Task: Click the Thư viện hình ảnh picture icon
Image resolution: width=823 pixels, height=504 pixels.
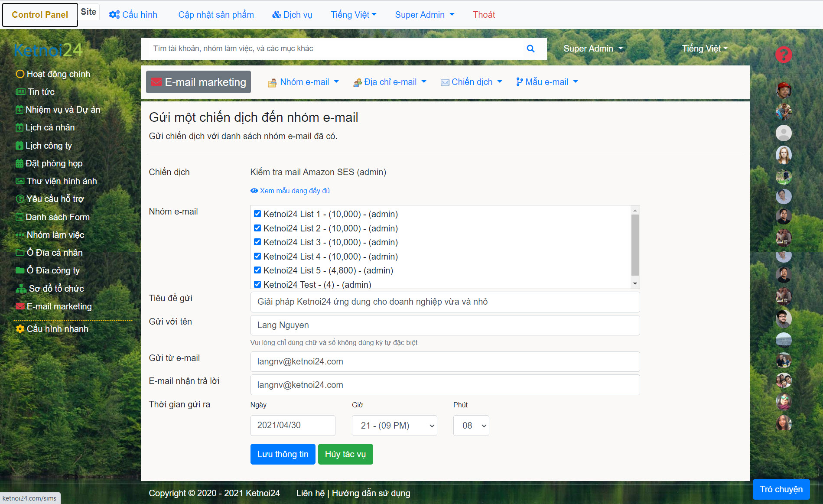Action: [x=20, y=181]
